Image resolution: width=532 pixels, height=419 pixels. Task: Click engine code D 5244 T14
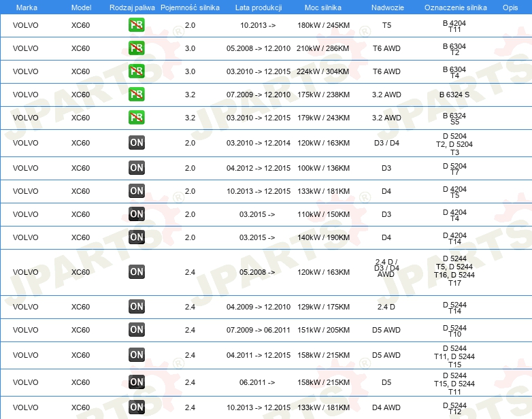click(454, 307)
